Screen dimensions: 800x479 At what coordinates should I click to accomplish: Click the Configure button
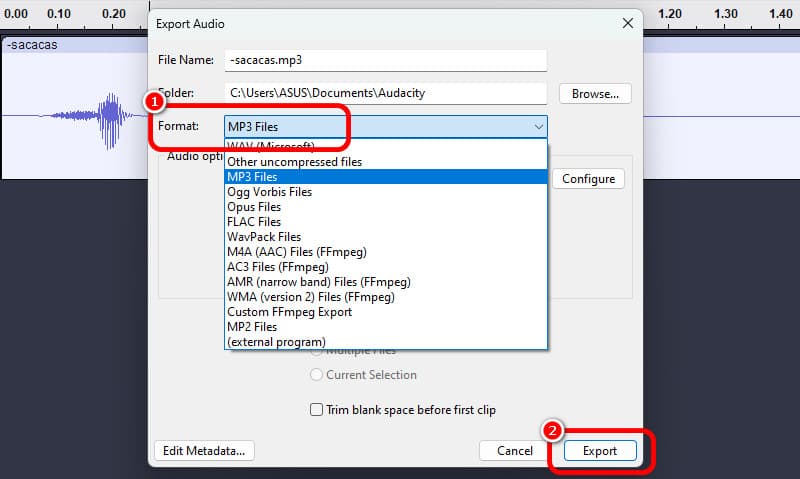tap(588, 179)
